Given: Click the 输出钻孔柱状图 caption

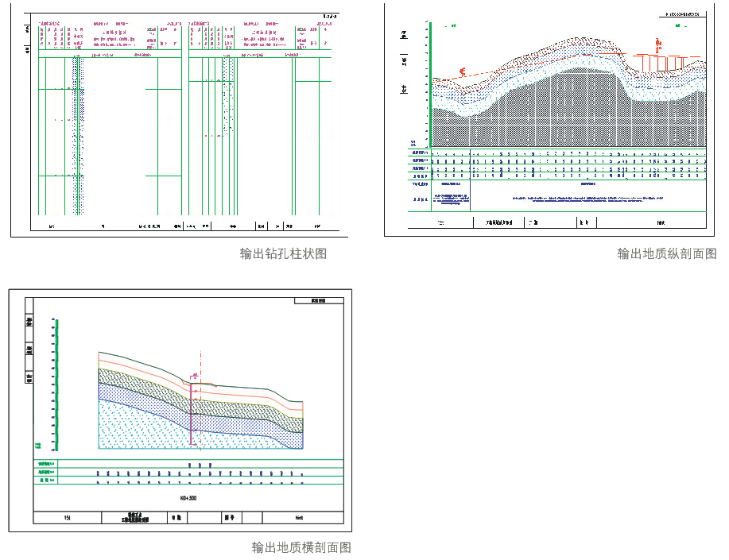Looking at the screenshot, I should click(x=284, y=254).
